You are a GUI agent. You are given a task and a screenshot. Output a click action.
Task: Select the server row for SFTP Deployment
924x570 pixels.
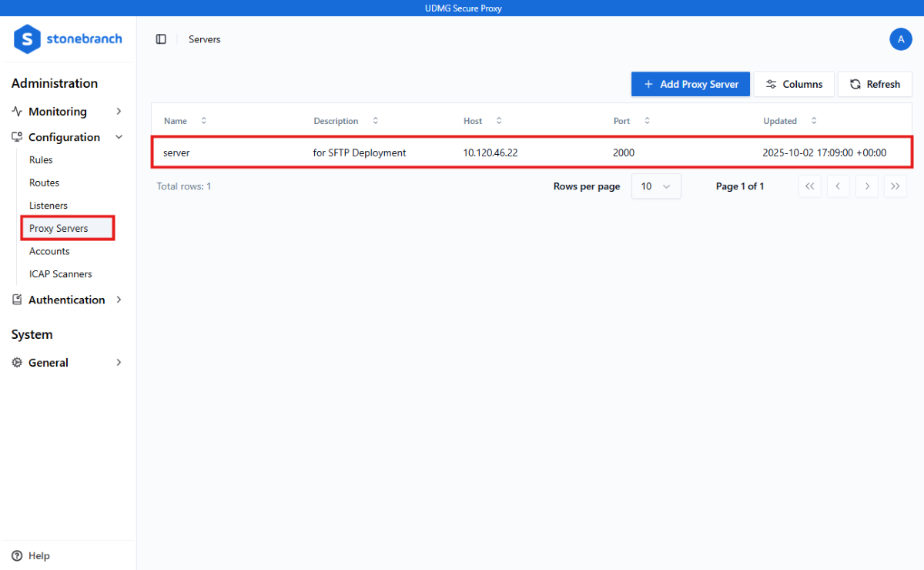462,152
